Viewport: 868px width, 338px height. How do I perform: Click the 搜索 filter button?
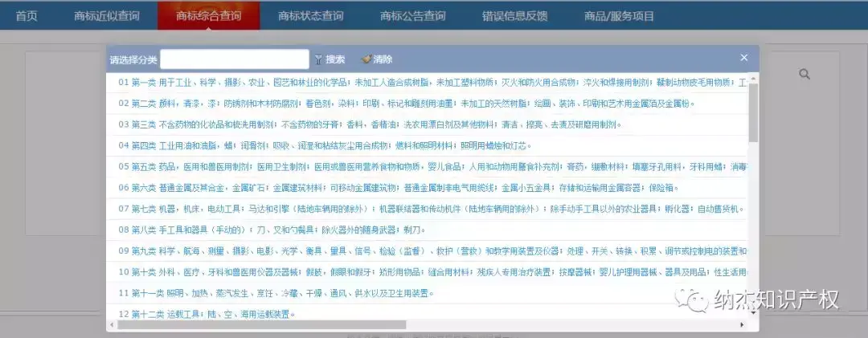[330, 59]
